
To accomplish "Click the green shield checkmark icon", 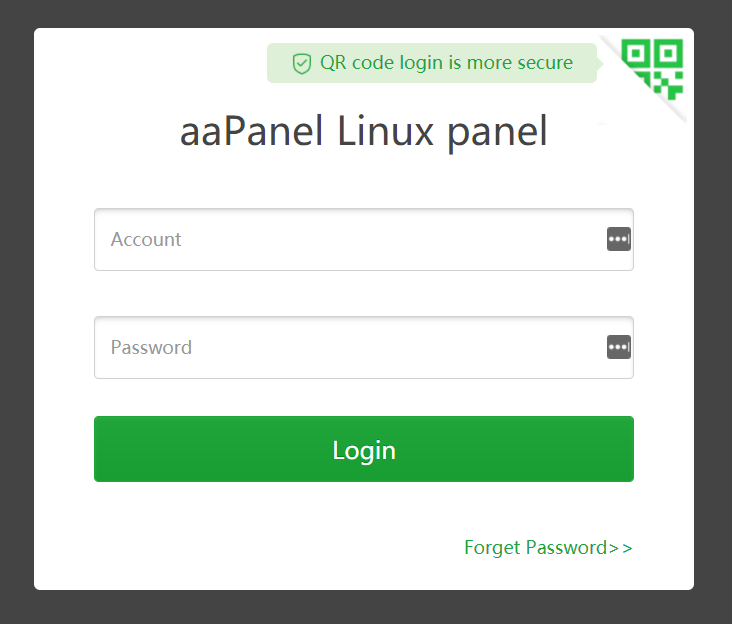I will [302, 63].
